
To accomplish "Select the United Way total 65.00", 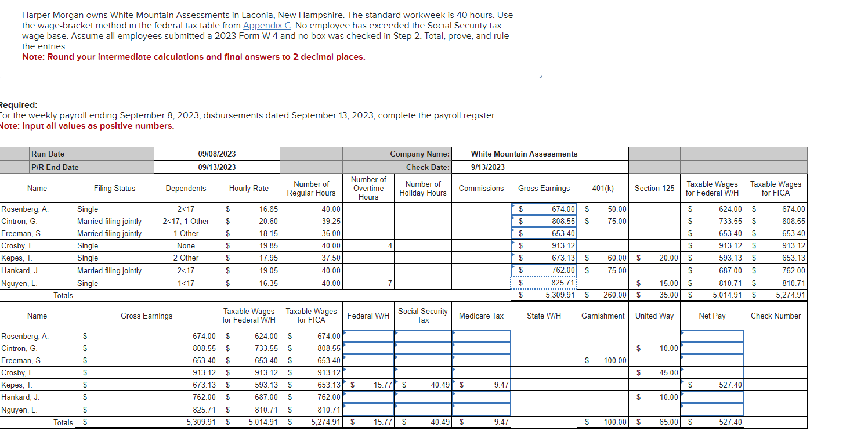I will 654,422.
